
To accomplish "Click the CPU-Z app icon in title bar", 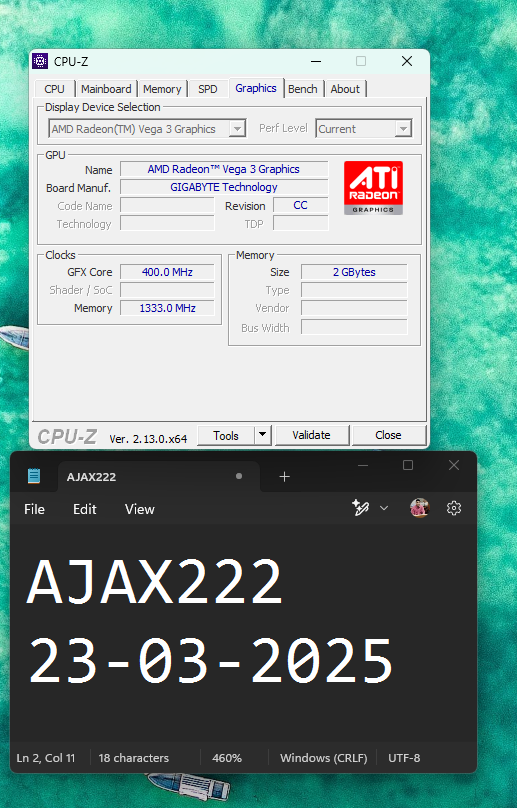I will (40, 61).
